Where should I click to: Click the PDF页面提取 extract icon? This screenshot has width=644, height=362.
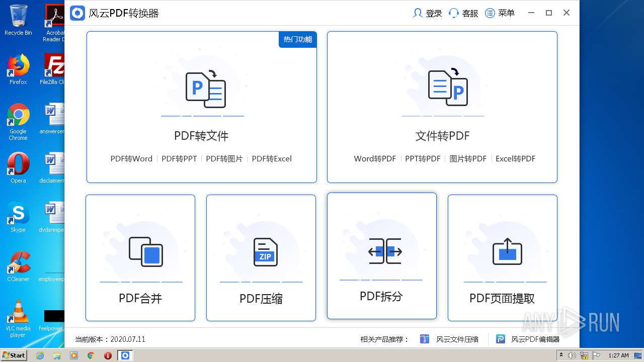[x=507, y=251]
